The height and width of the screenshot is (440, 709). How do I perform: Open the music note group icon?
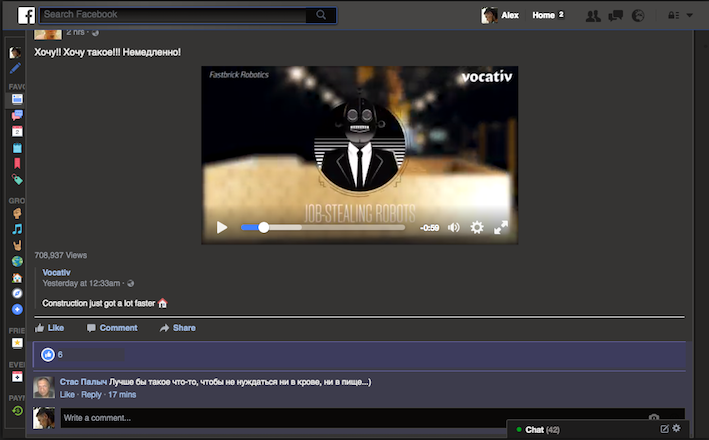17,229
